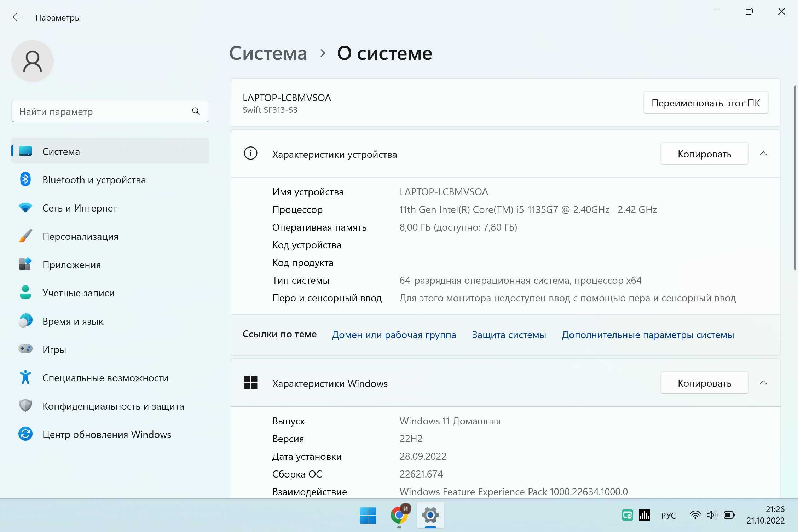Check the battery tray icon

pyautogui.click(x=729, y=515)
